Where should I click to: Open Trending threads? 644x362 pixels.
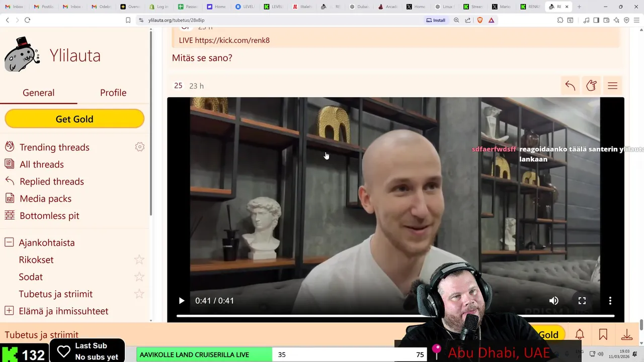pos(54,147)
